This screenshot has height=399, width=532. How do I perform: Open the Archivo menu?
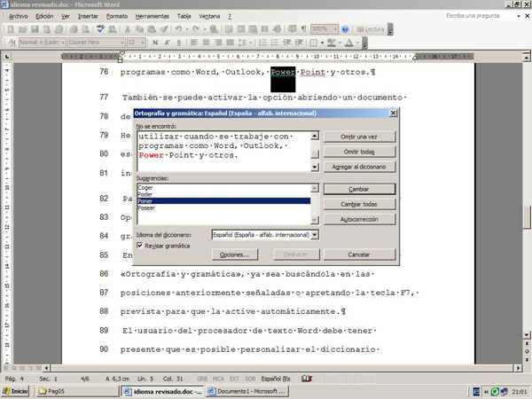click(18, 16)
